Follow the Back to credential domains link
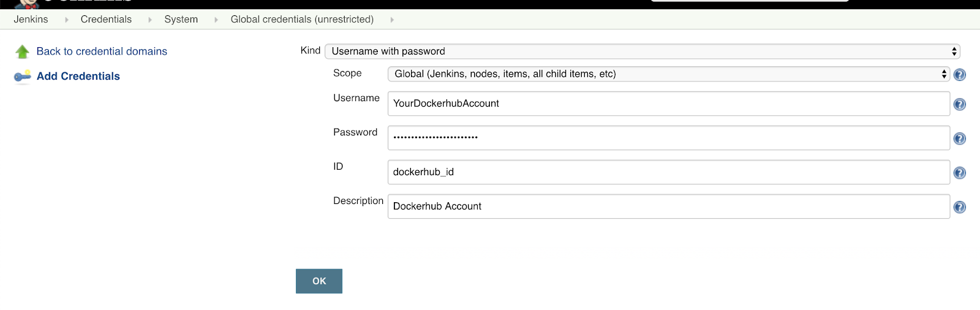 coord(102,51)
